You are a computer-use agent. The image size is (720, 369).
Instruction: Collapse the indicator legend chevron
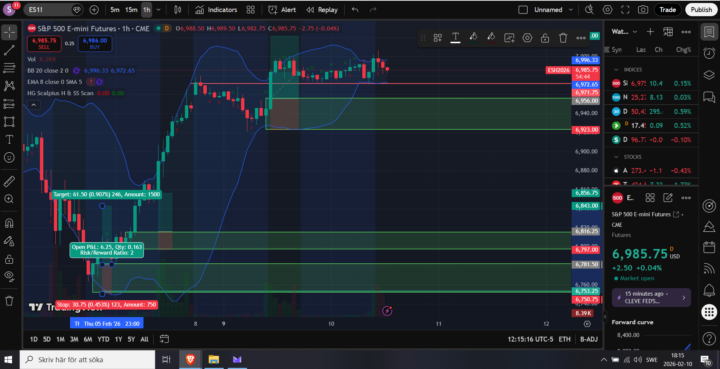point(34,105)
